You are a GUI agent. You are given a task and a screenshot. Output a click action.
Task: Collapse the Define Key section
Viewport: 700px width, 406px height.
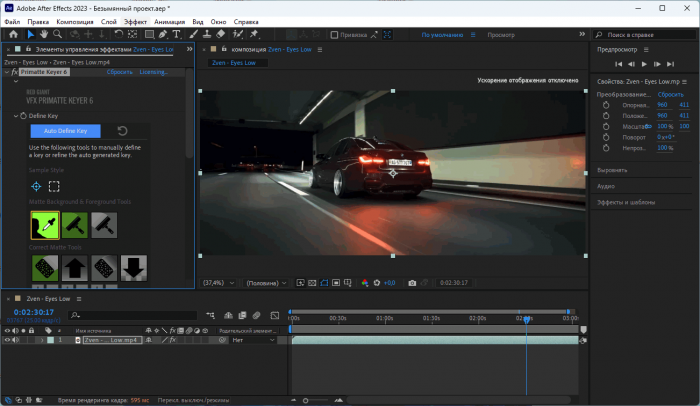point(18,116)
